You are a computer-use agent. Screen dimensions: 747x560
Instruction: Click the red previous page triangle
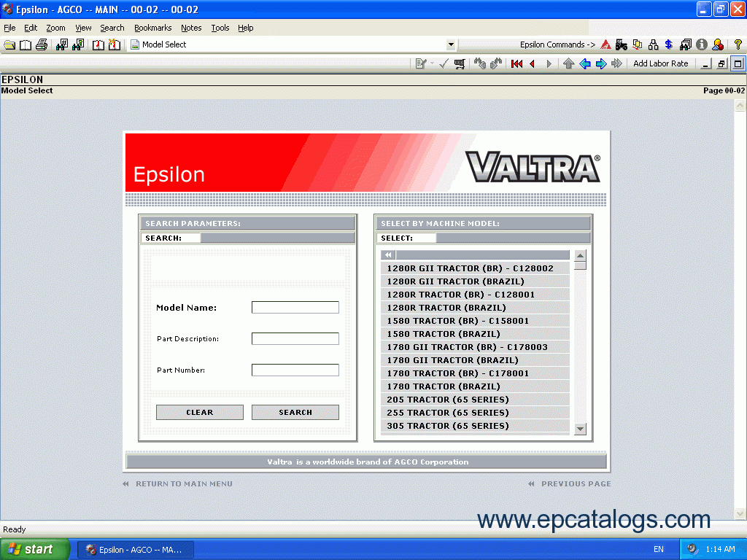click(x=533, y=63)
